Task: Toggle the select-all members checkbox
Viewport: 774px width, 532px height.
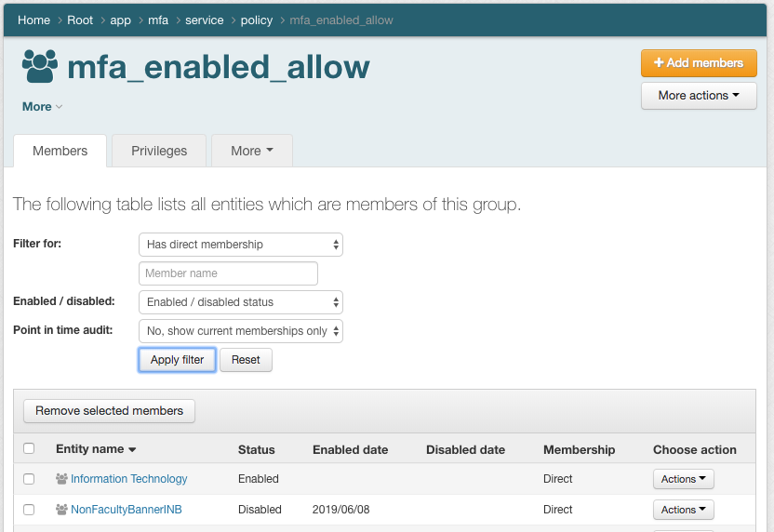Action: click(x=29, y=448)
